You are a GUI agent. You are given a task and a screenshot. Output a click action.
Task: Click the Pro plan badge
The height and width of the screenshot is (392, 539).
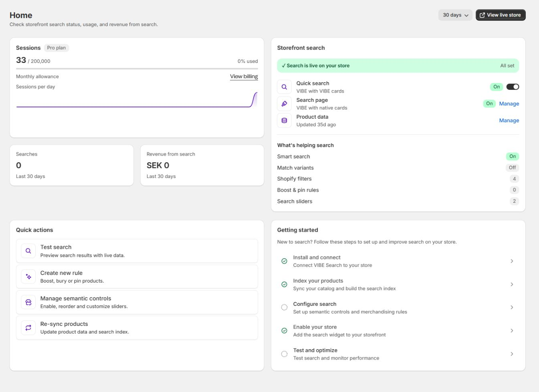pos(57,48)
